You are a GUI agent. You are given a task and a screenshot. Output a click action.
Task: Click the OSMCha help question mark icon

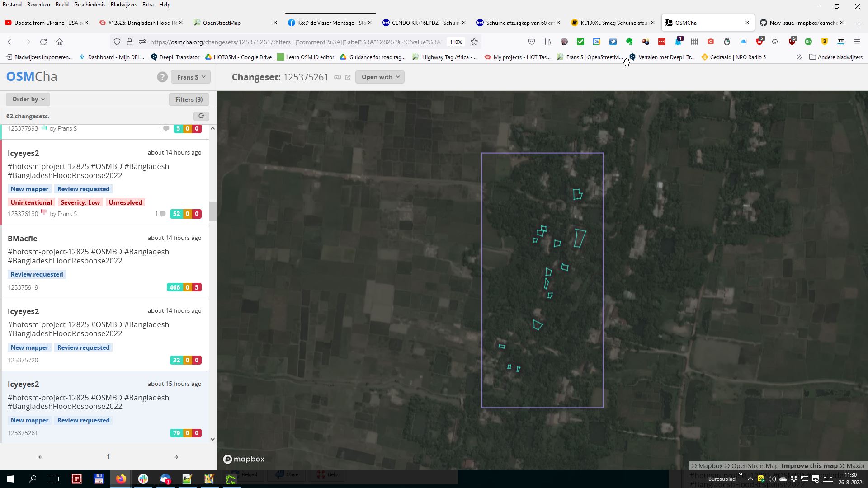coord(162,77)
